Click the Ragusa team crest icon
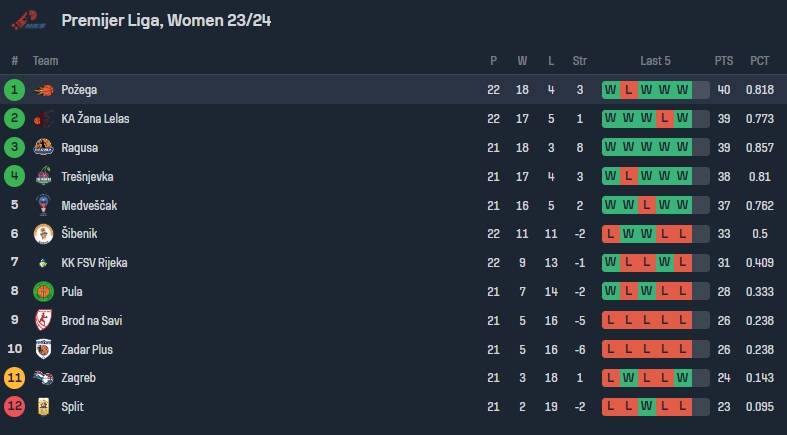The height and width of the screenshot is (435, 787). pos(44,148)
